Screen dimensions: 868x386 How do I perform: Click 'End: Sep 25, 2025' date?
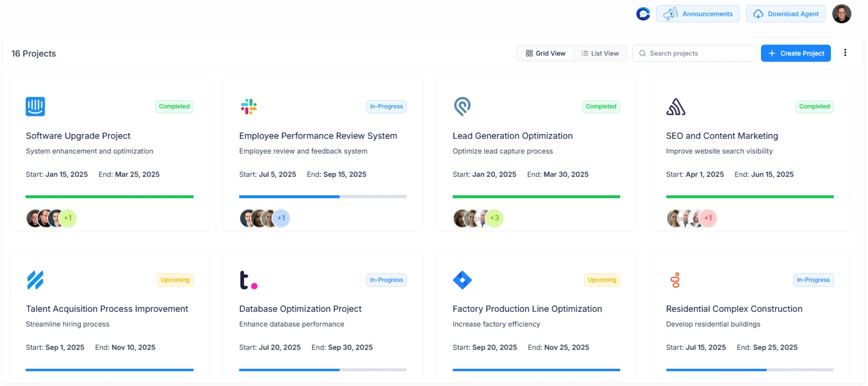tap(767, 347)
